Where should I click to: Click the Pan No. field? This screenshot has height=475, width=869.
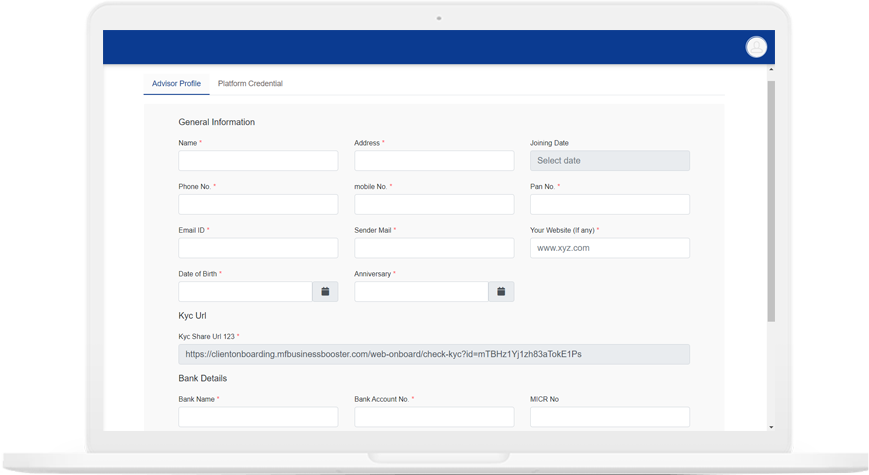pyautogui.click(x=609, y=204)
